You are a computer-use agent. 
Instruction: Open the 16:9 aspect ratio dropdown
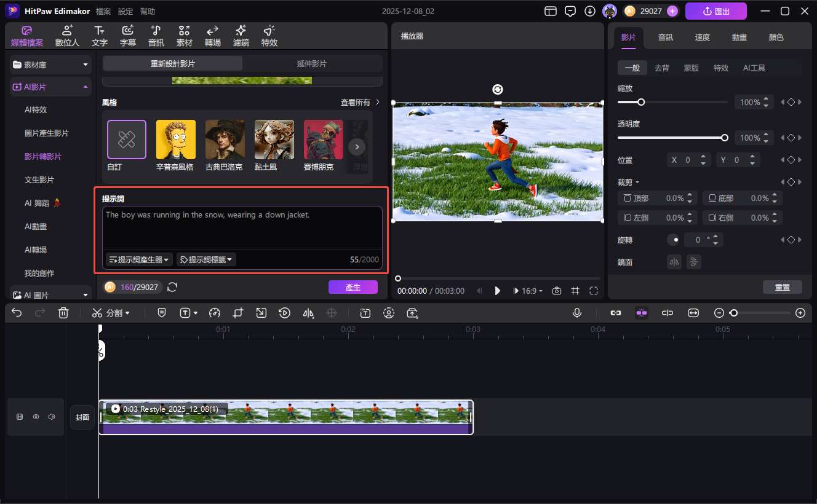(x=528, y=291)
